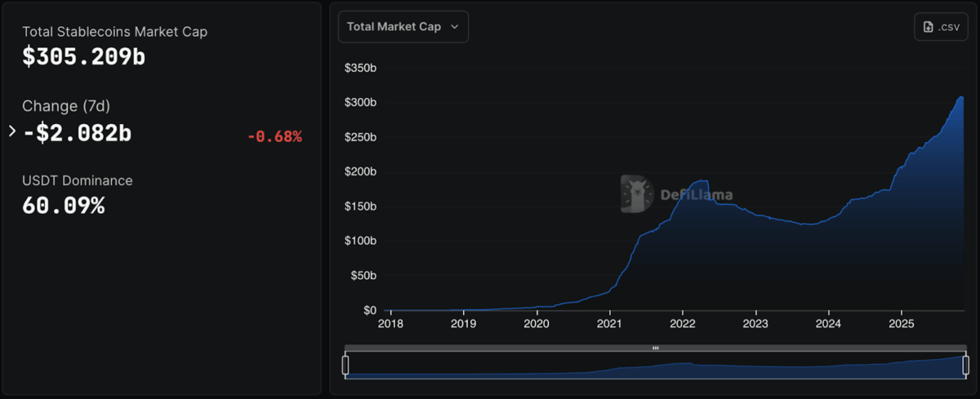Click the 2025 label on time axis
The width and height of the screenshot is (980, 399).
click(901, 324)
